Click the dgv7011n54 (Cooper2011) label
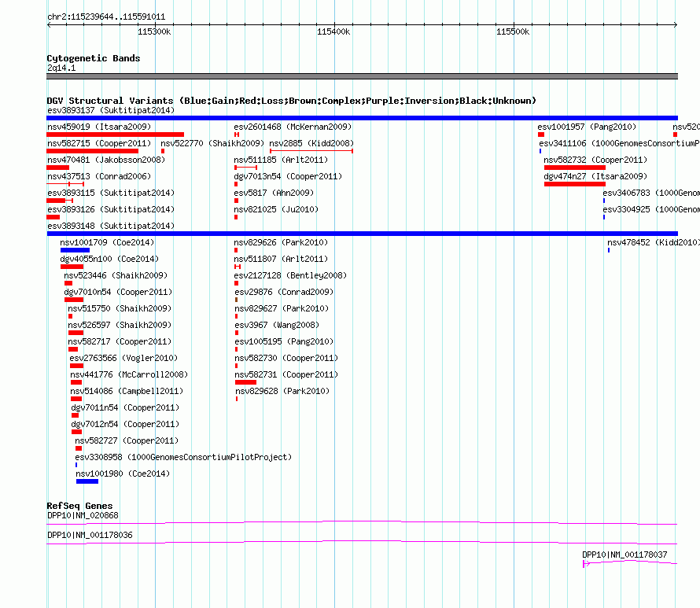Screen dimensions: 700x608 (125, 407)
